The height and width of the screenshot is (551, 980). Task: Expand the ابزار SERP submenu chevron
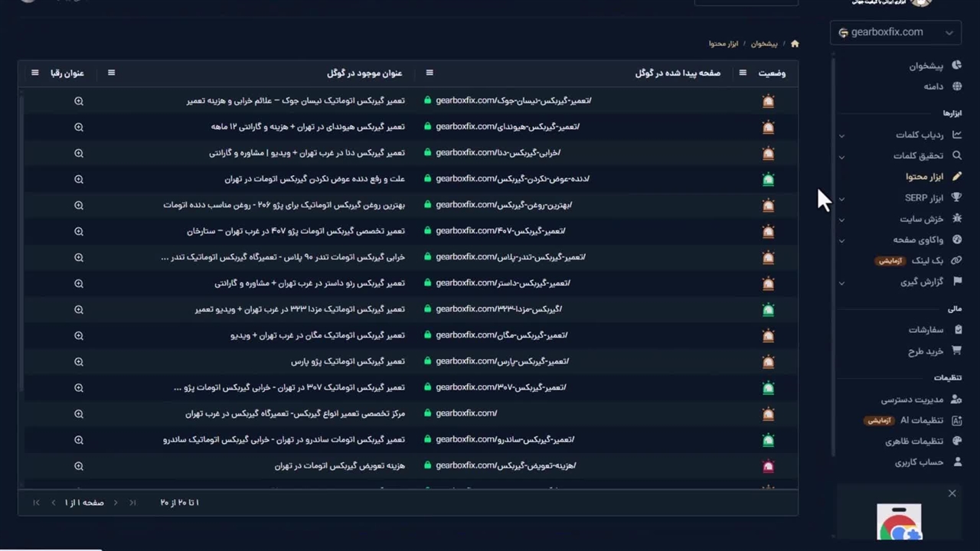point(841,199)
